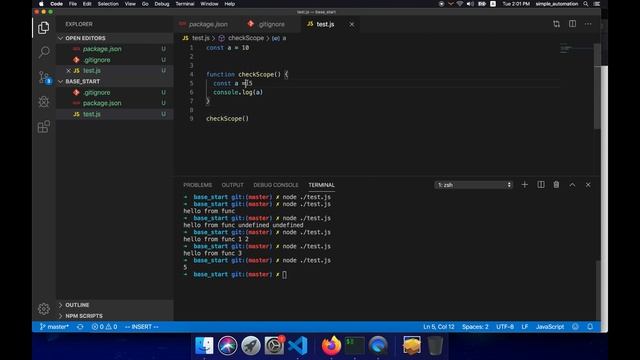Change indentation via Spaces: 2

475,327
